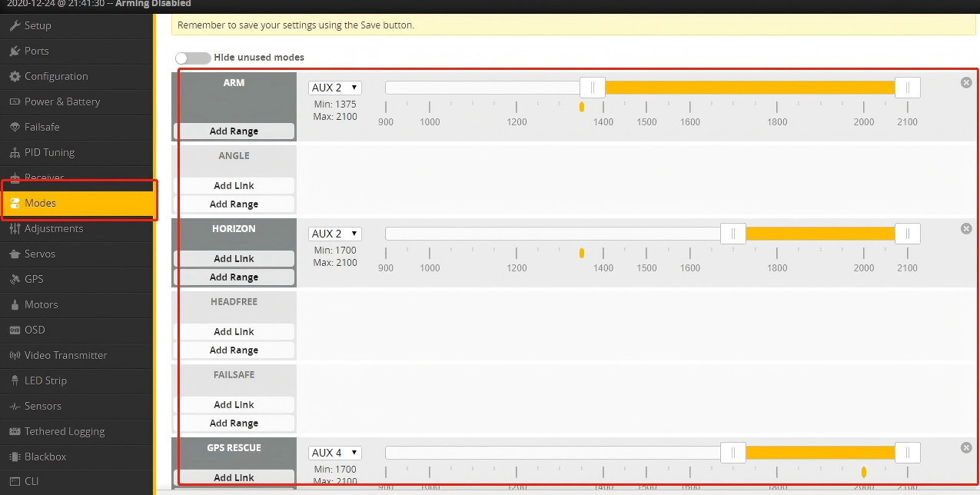Click Add Link under HORIZON
The width and height of the screenshot is (980, 495).
(234, 258)
